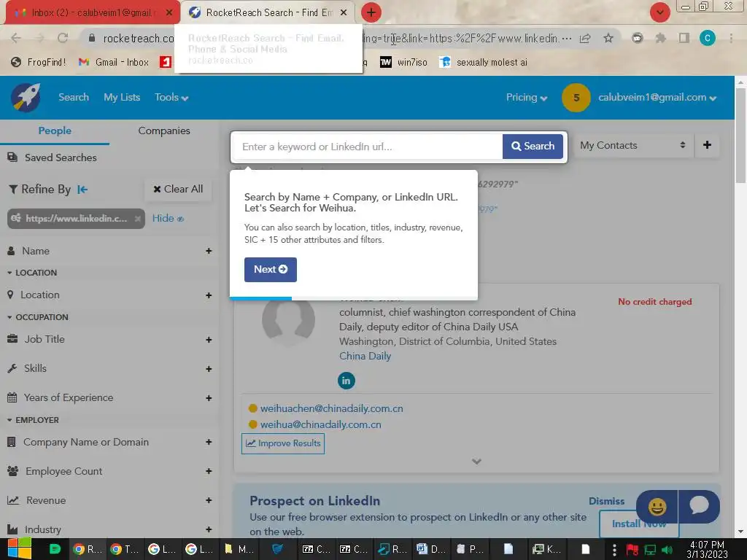Click the Install Now button
Image resolution: width=747 pixels, height=560 pixels.
coord(638,524)
